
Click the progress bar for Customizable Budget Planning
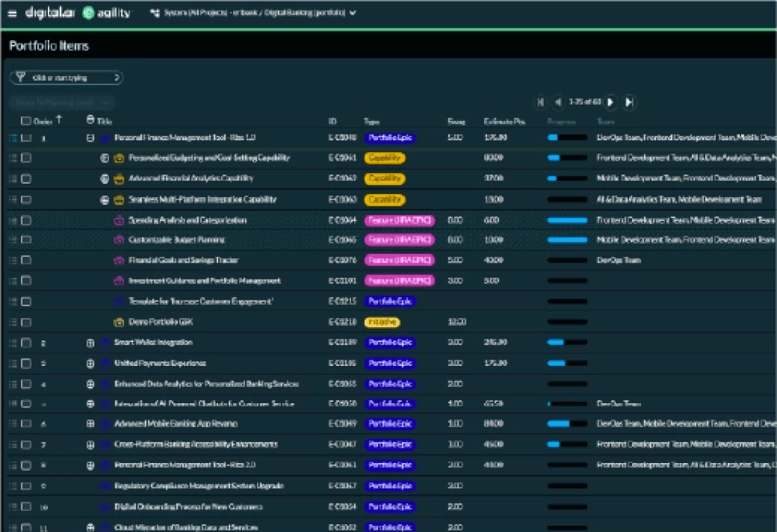(x=567, y=240)
